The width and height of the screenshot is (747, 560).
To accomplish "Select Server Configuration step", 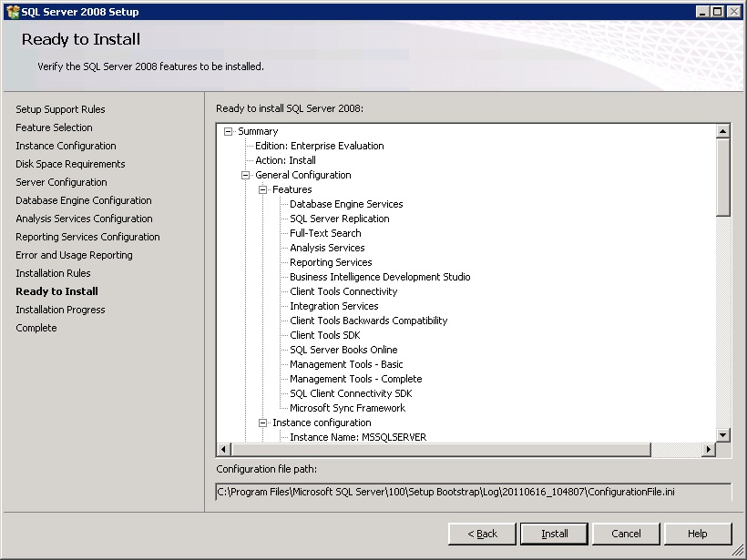I will [61, 182].
